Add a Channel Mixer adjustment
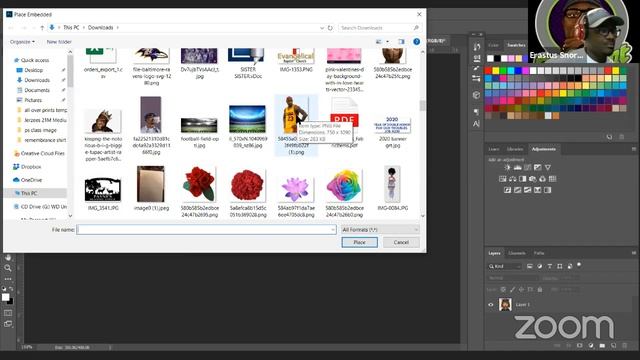This screenshot has width=640, height=360. 542,179
